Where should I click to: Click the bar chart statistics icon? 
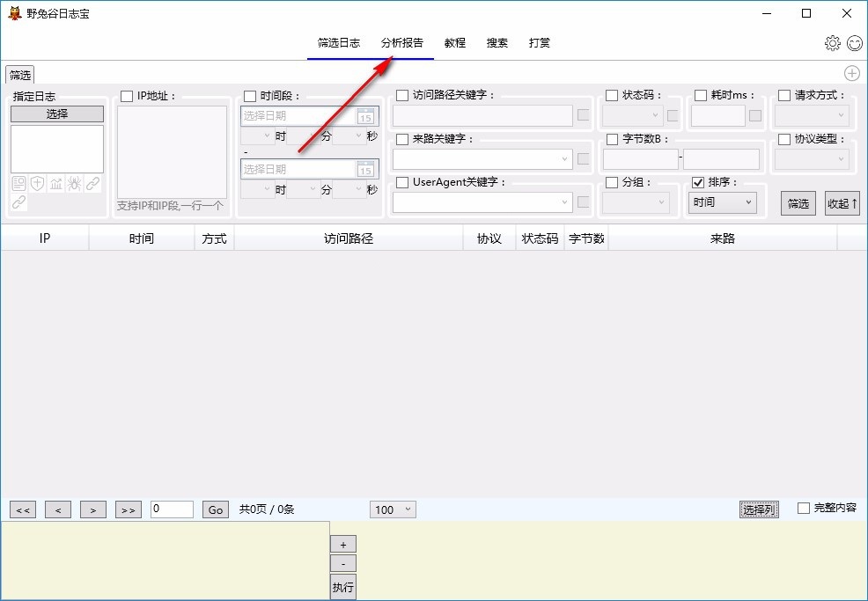point(56,183)
